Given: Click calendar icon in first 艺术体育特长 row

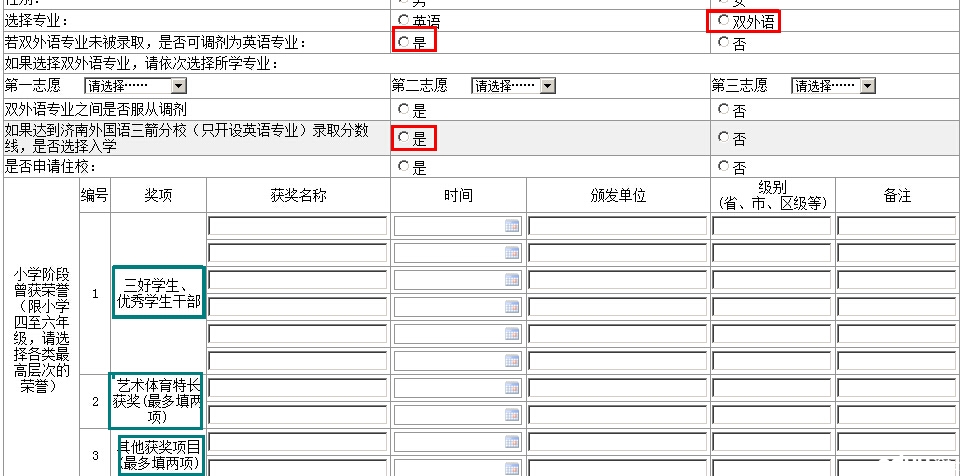Looking at the screenshot, I should click(512, 388).
